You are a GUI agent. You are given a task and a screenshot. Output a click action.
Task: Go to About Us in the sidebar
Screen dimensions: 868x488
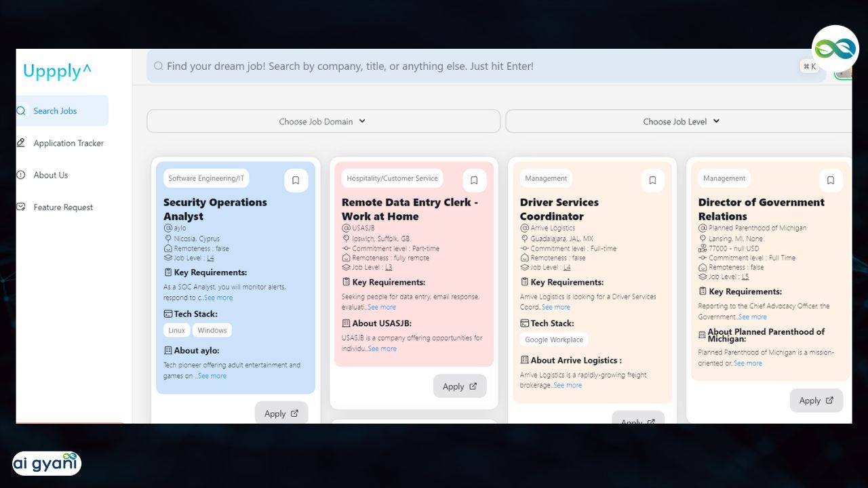[x=51, y=175]
